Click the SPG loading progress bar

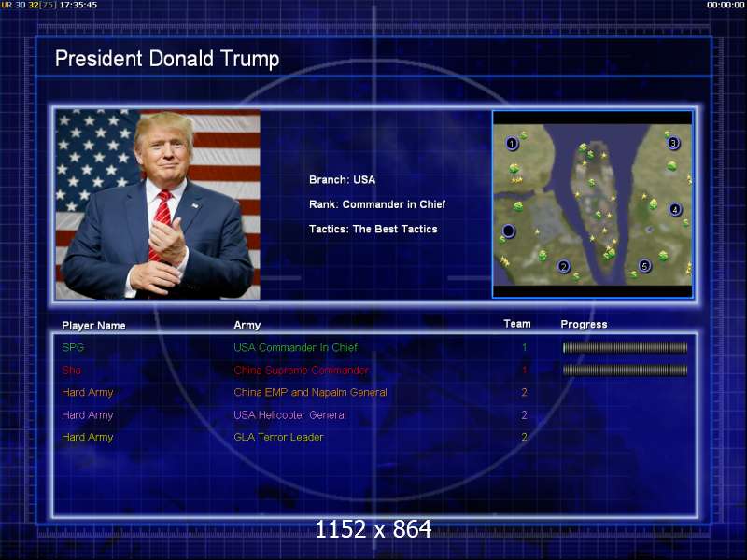[x=625, y=347]
